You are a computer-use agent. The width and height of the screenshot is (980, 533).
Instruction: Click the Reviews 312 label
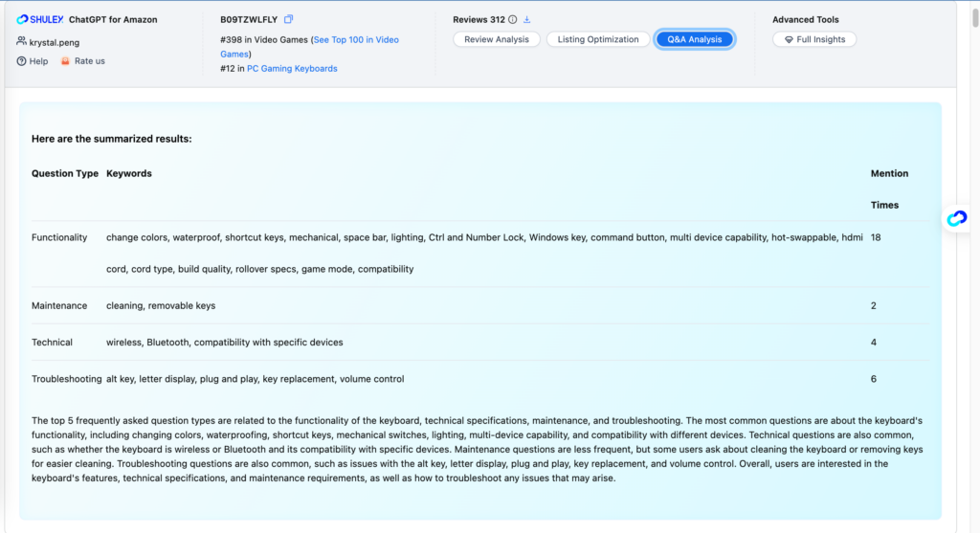pos(479,19)
